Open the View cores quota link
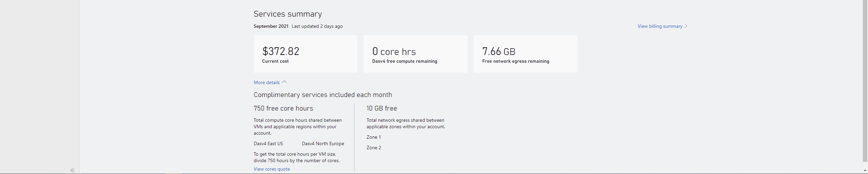The image size is (868, 174). (272, 169)
